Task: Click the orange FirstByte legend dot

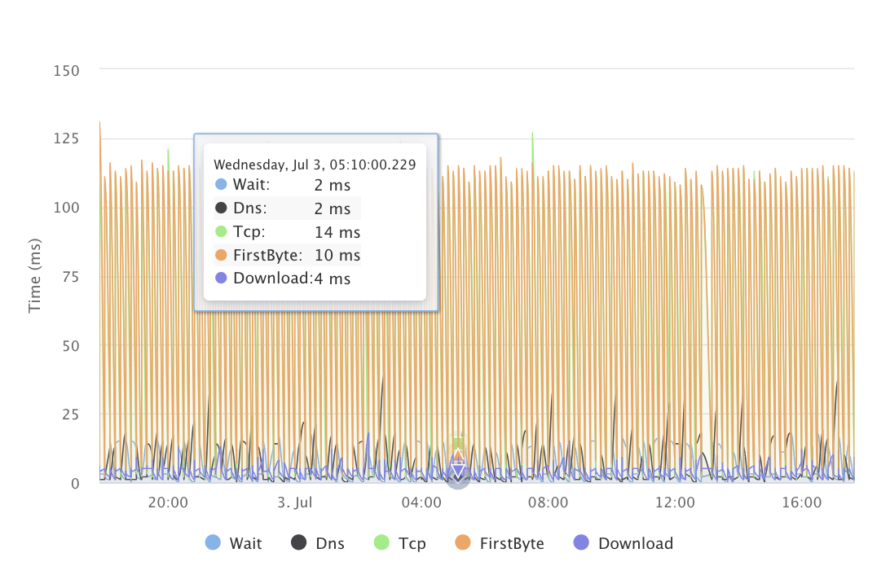Action: (463, 543)
